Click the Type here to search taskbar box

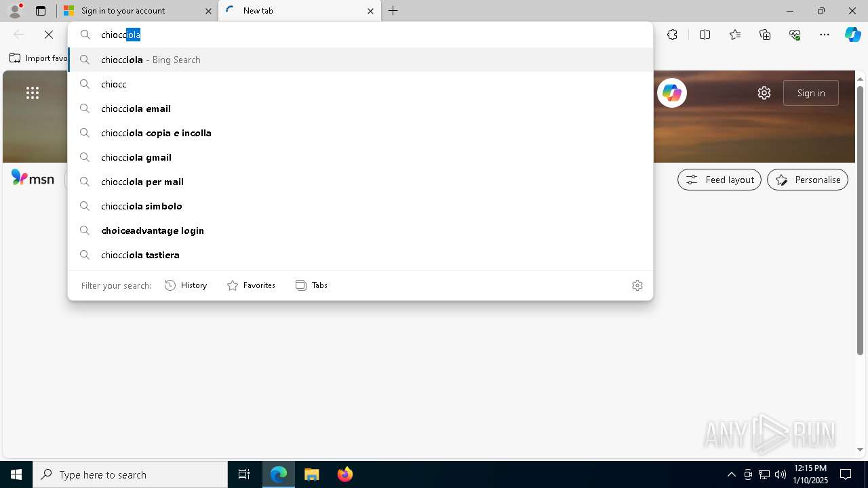click(x=130, y=474)
